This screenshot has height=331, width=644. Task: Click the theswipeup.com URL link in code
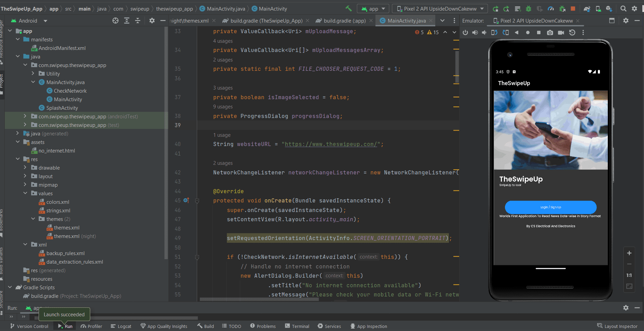(x=330, y=144)
